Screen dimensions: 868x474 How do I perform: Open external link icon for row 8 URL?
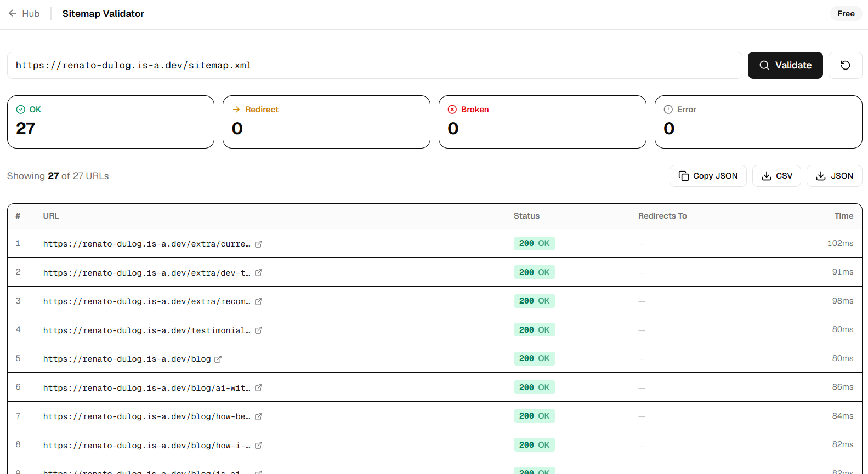tap(258, 445)
